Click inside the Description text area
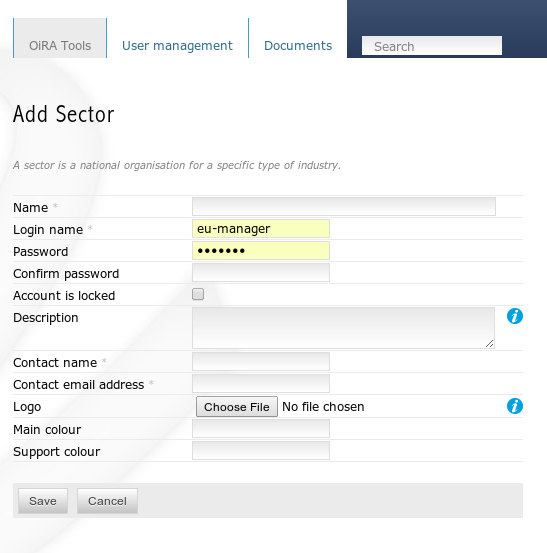The height and width of the screenshot is (553, 547). click(343, 328)
